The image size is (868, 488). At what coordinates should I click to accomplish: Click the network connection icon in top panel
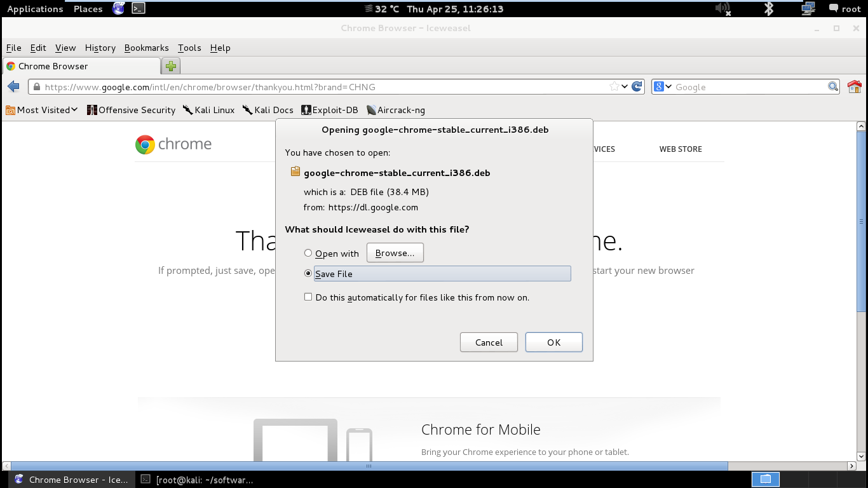808,8
